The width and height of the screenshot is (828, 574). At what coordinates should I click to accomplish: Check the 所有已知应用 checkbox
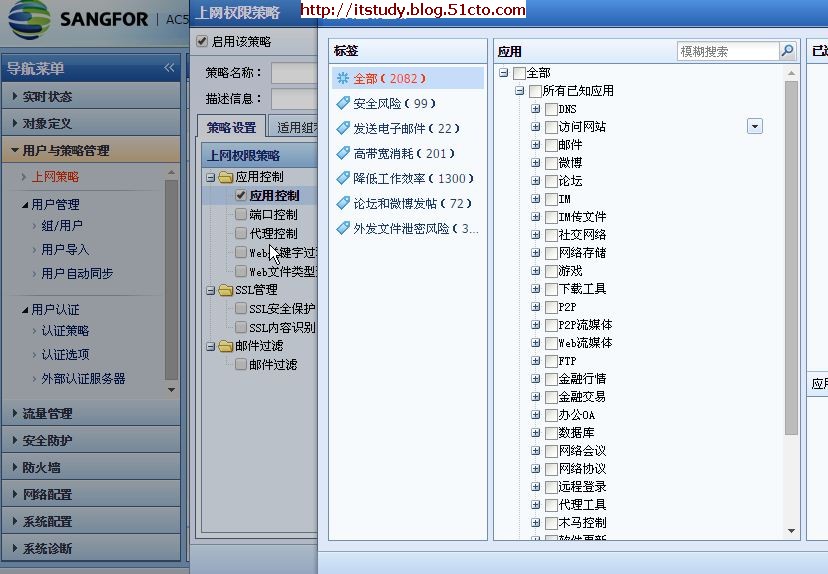click(535, 91)
